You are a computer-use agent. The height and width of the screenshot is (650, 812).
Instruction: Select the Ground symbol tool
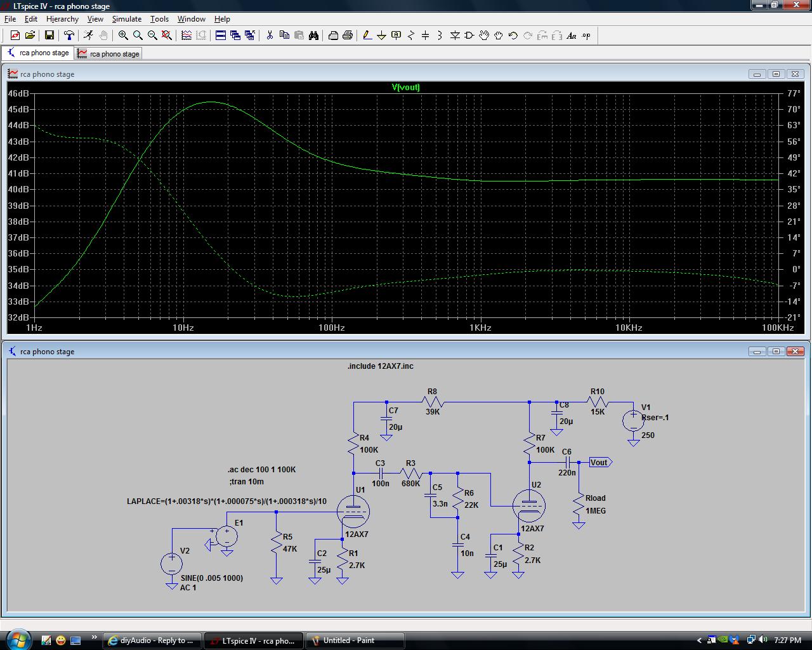[x=382, y=36]
